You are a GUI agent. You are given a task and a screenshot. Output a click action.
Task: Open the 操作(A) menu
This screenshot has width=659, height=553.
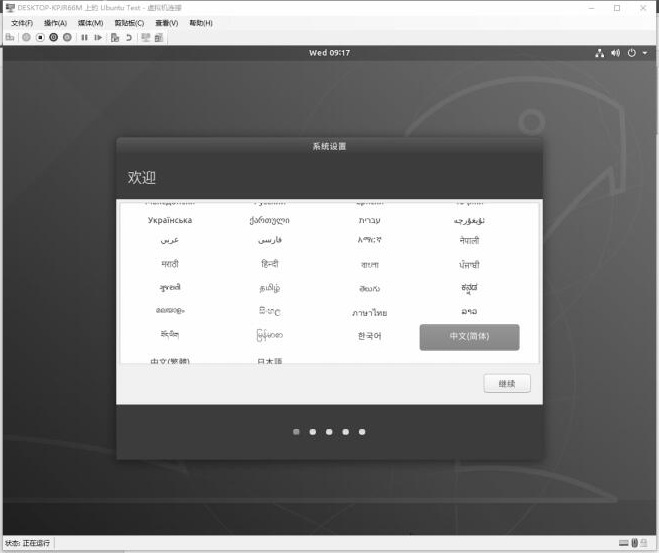pyautogui.click(x=55, y=22)
